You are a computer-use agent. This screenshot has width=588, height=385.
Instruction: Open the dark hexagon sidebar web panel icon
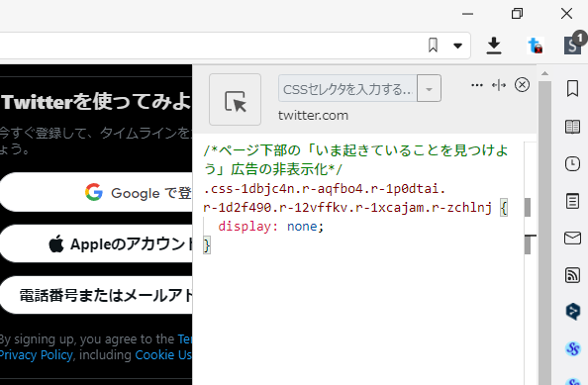(572, 312)
